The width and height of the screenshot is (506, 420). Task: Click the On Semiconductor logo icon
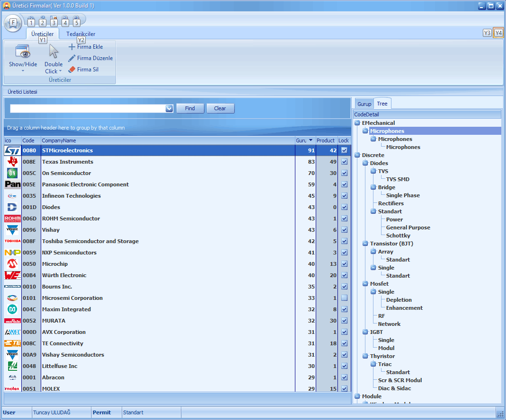click(13, 173)
